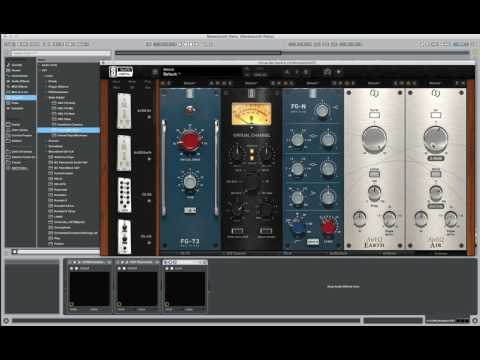Select Audio Effects in the browser categories
Image resolution: width=480 pixels, height=360 pixels.
[20, 81]
